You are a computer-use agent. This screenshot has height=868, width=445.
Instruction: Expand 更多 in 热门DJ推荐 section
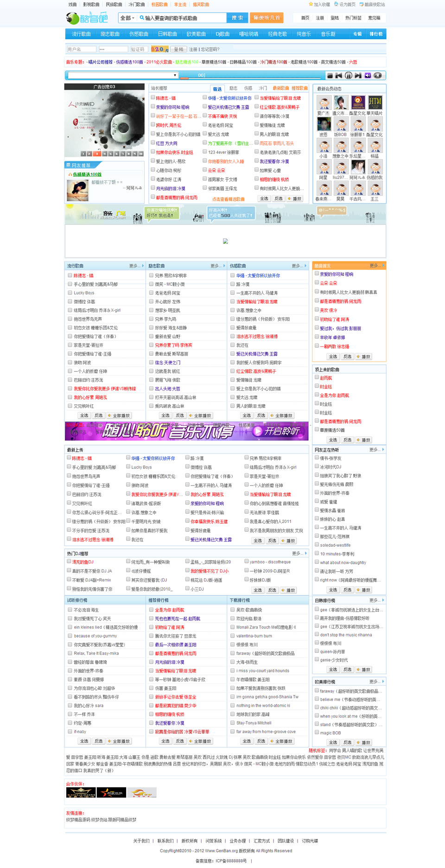pyautogui.click(x=299, y=553)
